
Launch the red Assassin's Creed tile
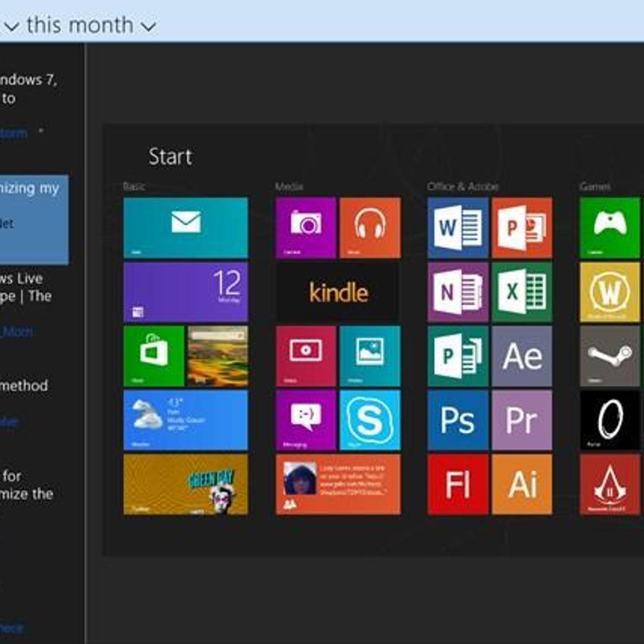coord(610,485)
